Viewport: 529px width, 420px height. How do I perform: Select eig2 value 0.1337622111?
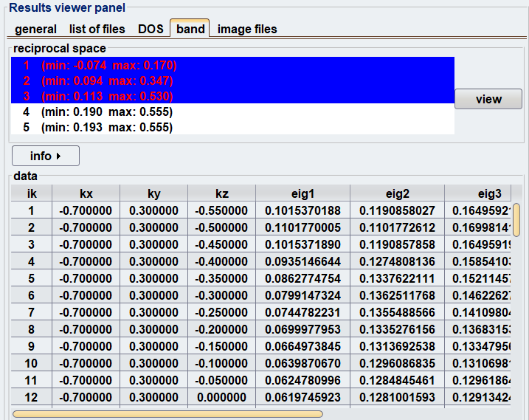coord(397,278)
